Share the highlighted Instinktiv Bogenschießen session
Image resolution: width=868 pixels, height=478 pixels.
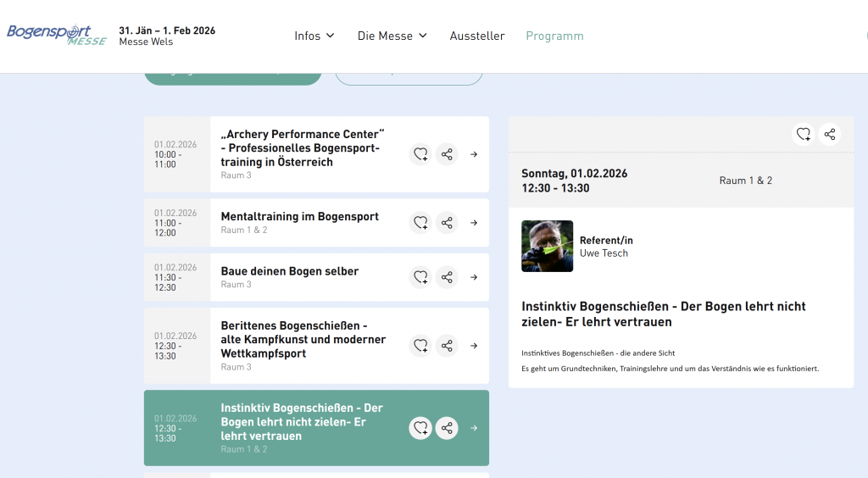(x=447, y=428)
